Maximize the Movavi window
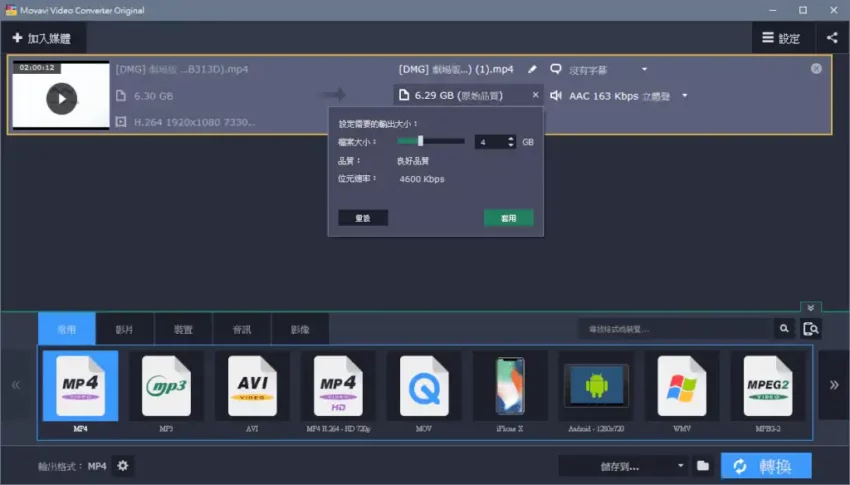This screenshot has height=485, width=850. click(803, 10)
